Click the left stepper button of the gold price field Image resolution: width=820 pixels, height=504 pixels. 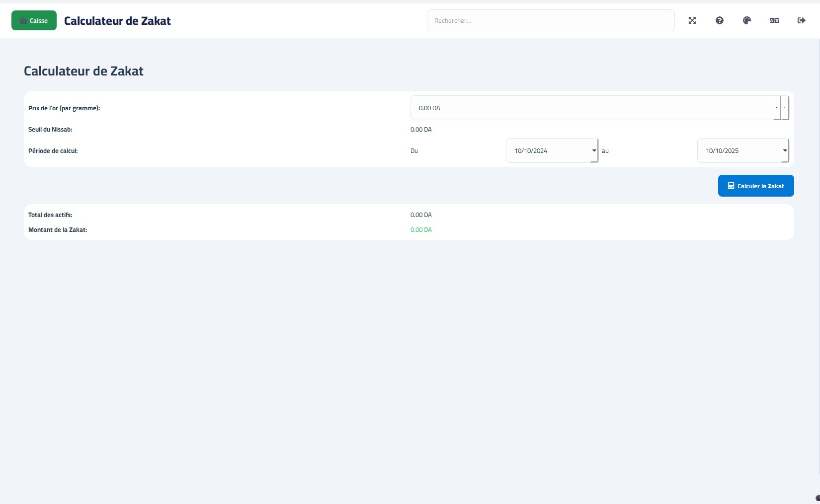click(x=777, y=108)
